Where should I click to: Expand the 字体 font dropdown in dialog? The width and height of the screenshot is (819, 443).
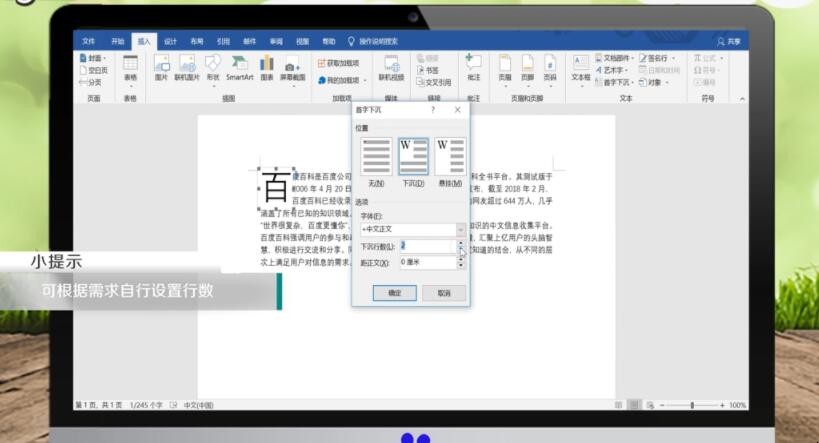pyautogui.click(x=461, y=229)
